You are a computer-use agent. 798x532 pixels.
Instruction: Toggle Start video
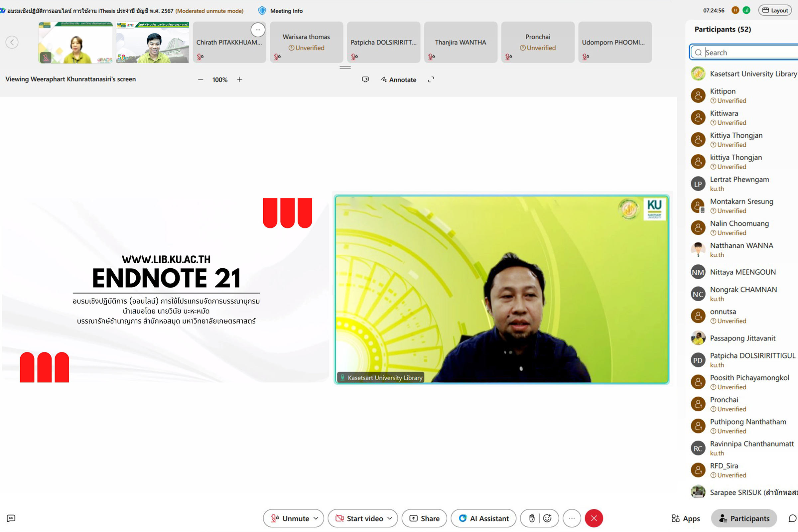(359, 518)
